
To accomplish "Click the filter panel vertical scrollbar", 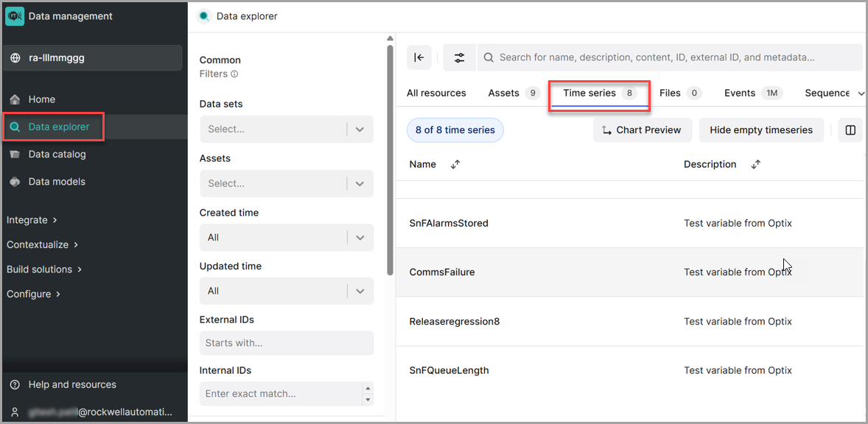I will 390,160.
